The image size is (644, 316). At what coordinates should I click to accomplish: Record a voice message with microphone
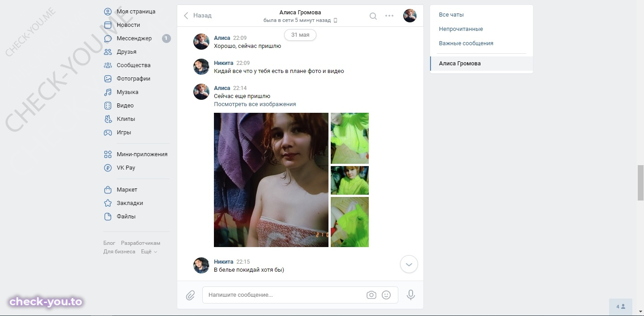click(411, 295)
